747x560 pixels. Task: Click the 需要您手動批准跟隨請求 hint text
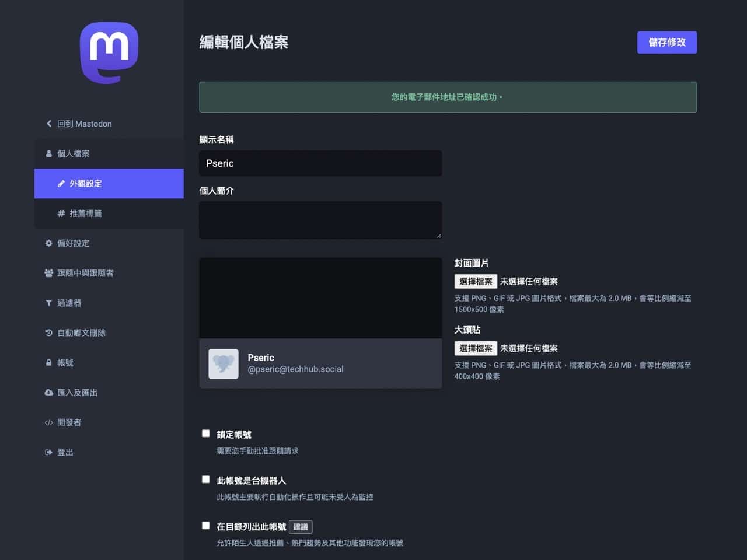tap(257, 451)
